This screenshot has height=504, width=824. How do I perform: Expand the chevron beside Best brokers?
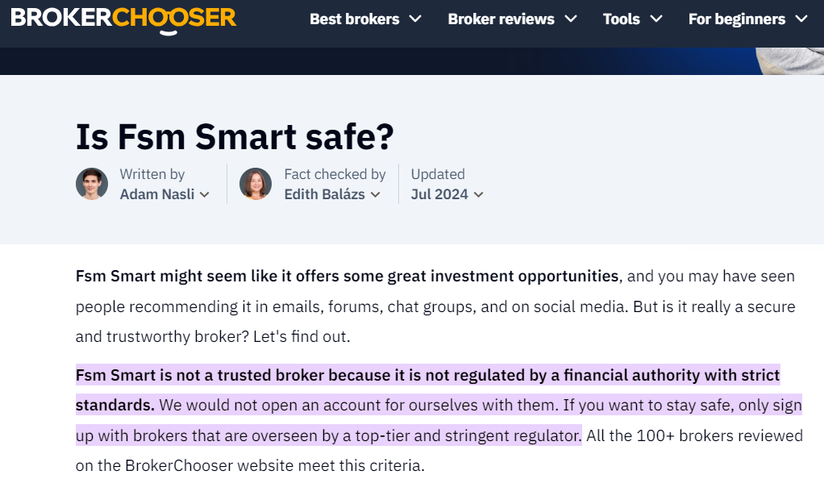(415, 19)
